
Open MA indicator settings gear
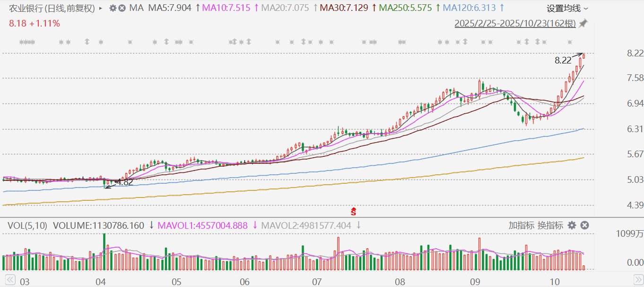click(113, 8)
